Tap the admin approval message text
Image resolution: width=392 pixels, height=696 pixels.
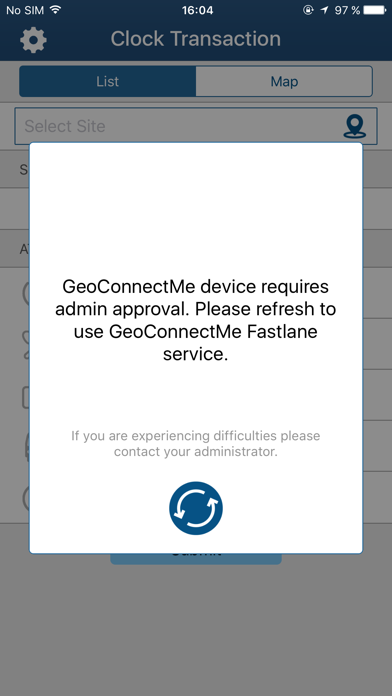pyautogui.click(x=196, y=320)
